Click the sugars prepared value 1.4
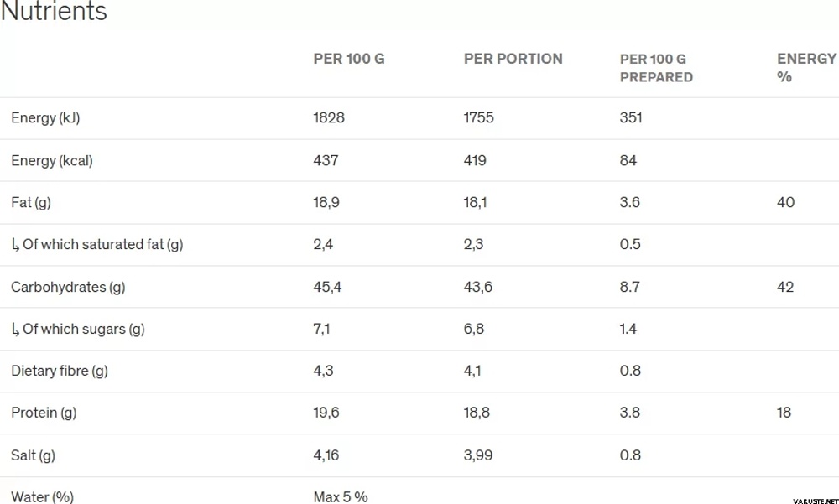839x504 pixels. 628,329
